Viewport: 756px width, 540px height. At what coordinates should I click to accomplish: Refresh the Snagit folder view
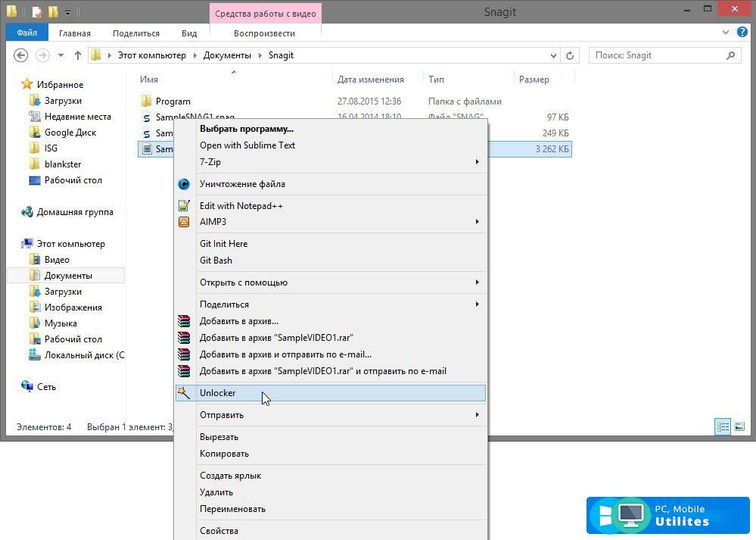[570, 55]
